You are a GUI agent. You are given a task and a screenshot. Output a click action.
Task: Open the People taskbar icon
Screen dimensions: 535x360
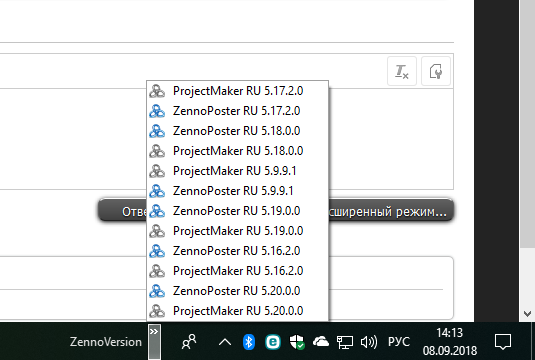pos(189,342)
